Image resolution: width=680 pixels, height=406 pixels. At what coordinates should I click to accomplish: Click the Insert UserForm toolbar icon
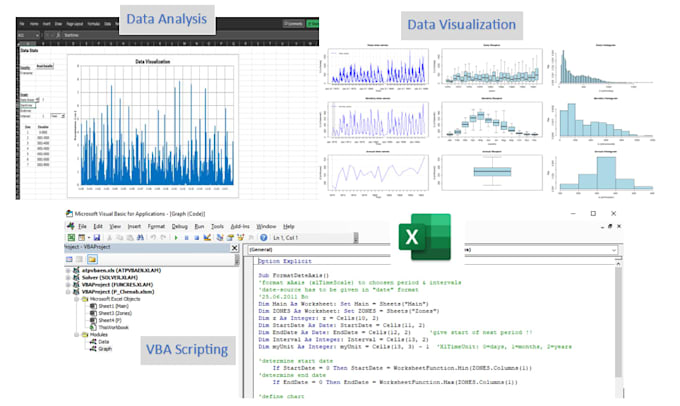click(82, 238)
